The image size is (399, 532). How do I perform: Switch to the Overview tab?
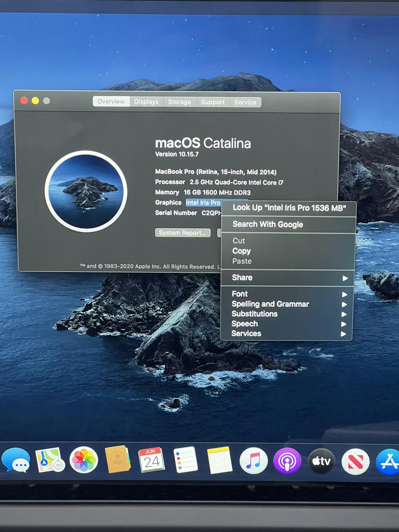click(x=111, y=101)
